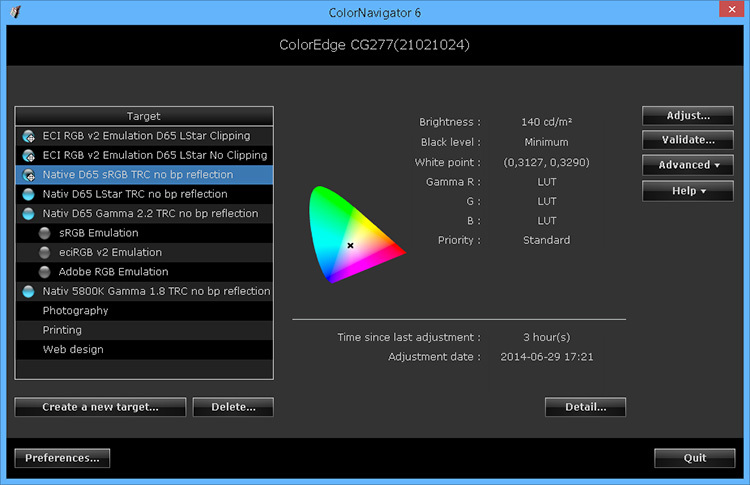The width and height of the screenshot is (750, 485).
Task: Select the Photography preset target
Action: click(144, 311)
